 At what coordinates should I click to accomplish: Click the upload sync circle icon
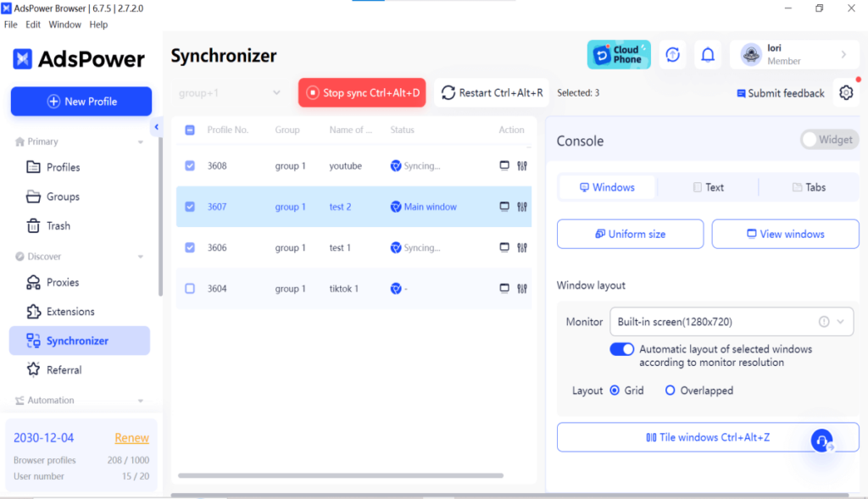[x=672, y=55]
